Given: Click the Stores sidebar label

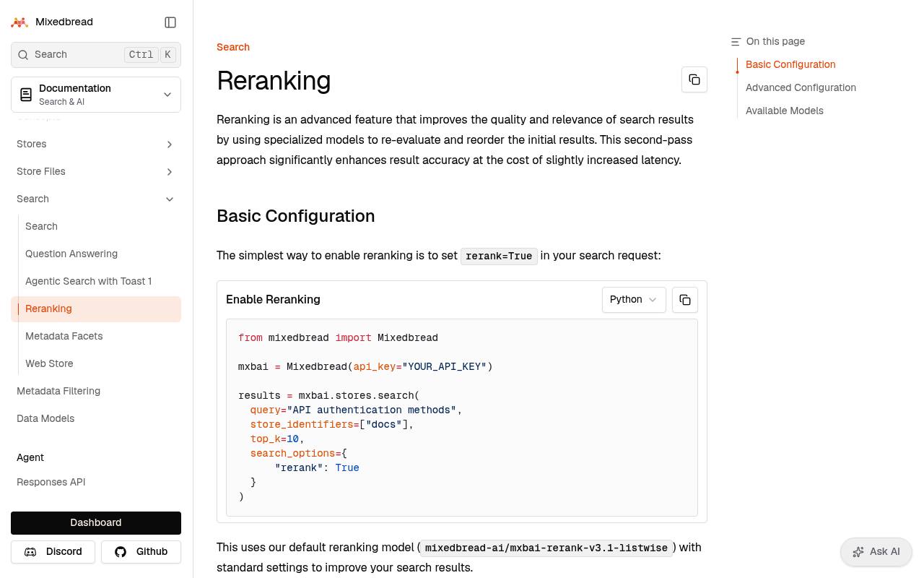Looking at the screenshot, I should tap(31, 144).
